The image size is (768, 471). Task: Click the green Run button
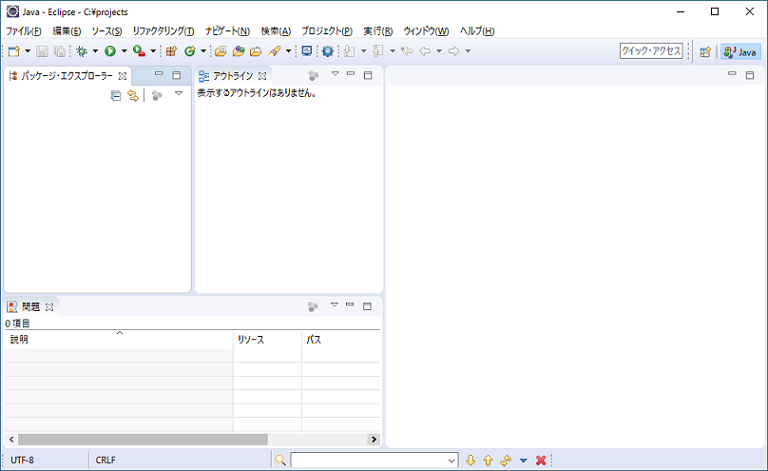click(110, 51)
